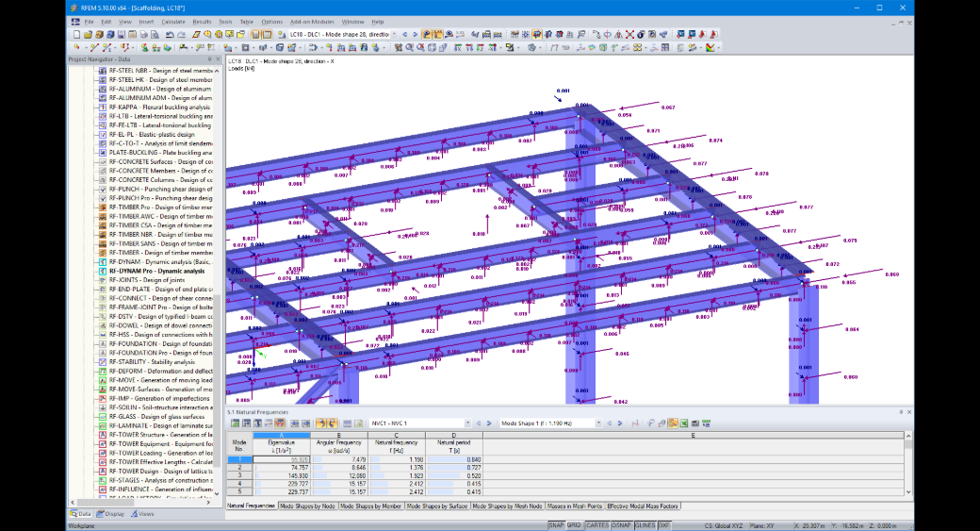
Task: Click the red X delete icon in top toolbar
Action: 629,34
